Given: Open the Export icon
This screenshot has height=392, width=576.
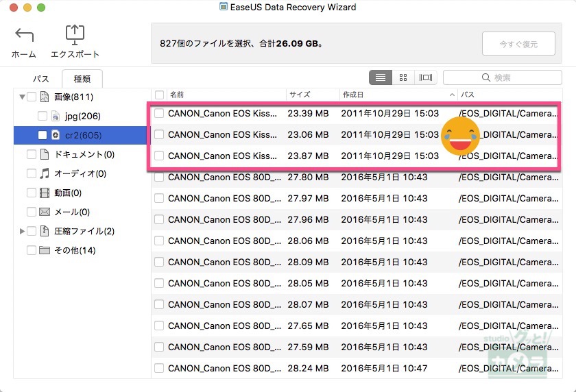Looking at the screenshot, I should pyautogui.click(x=75, y=35).
